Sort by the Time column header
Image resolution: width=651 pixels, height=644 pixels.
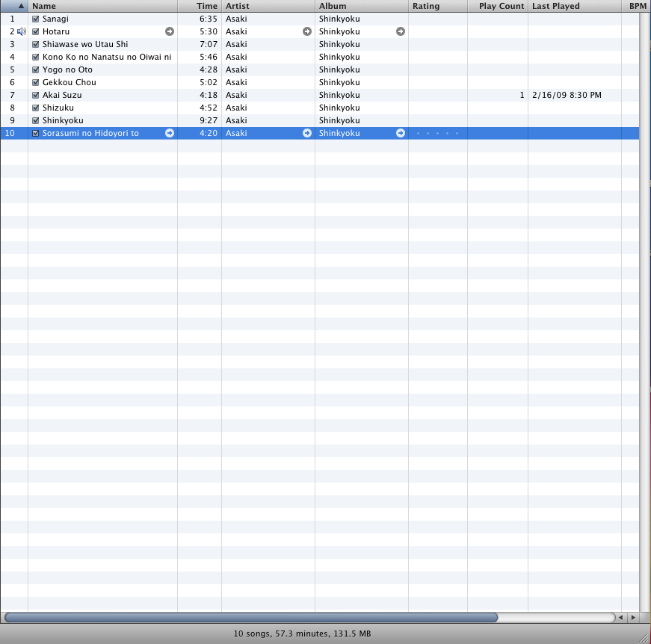200,6
